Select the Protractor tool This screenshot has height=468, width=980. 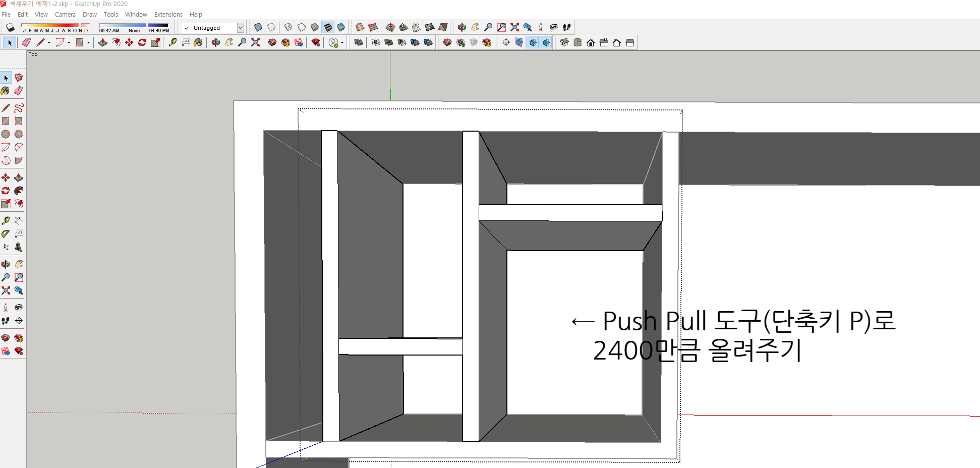click(x=6, y=234)
